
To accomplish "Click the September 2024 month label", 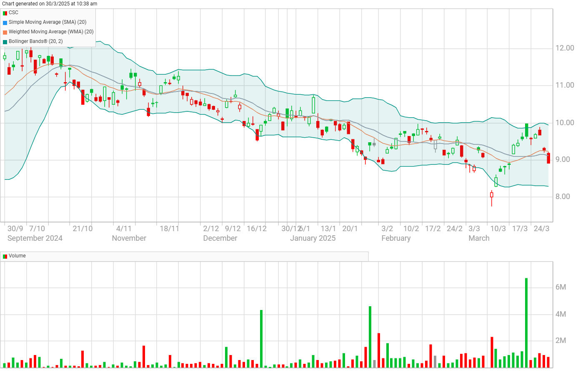I will click(x=35, y=238).
